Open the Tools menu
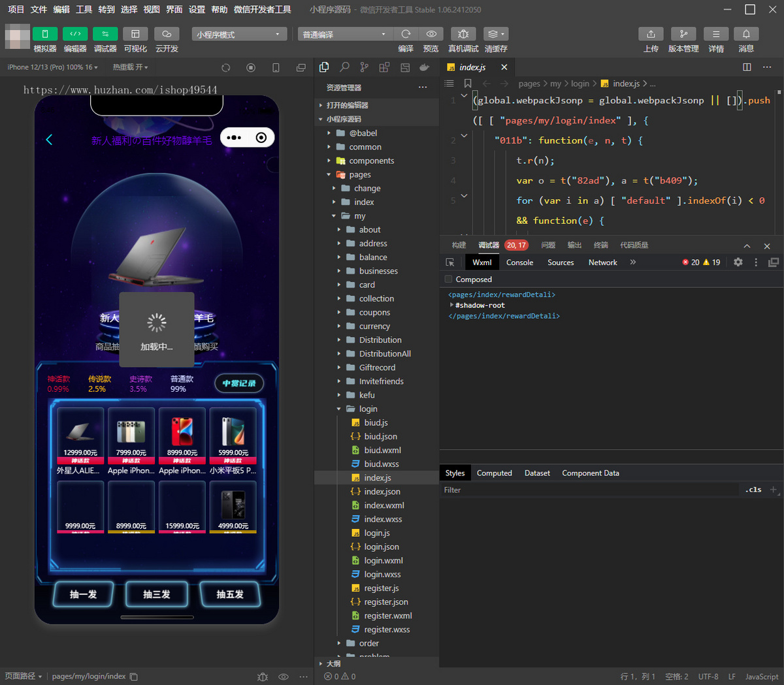Viewport: 784px width, 685px height. click(x=84, y=9)
